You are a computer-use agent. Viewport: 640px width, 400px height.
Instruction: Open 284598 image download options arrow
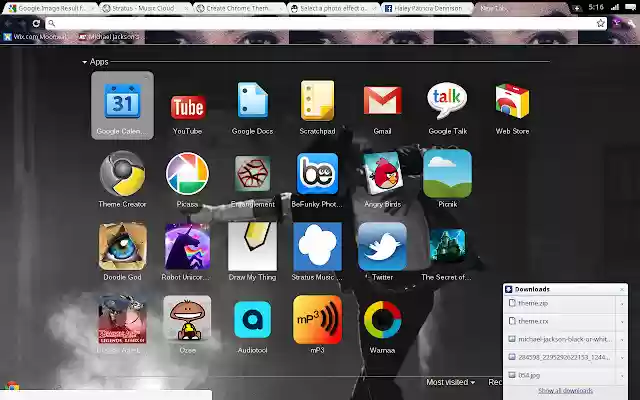[622, 358]
